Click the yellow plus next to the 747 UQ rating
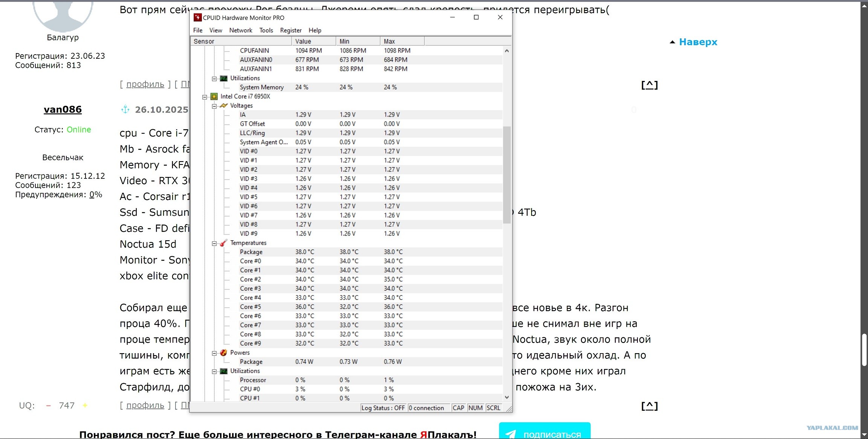The width and height of the screenshot is (868, 439). (x=85, y=405)
